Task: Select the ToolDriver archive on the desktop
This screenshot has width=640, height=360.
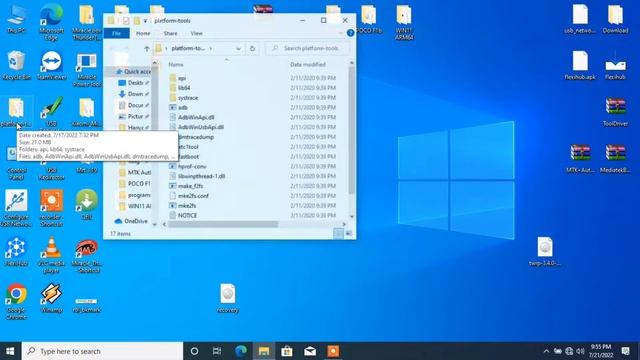Action: (616, 111)
